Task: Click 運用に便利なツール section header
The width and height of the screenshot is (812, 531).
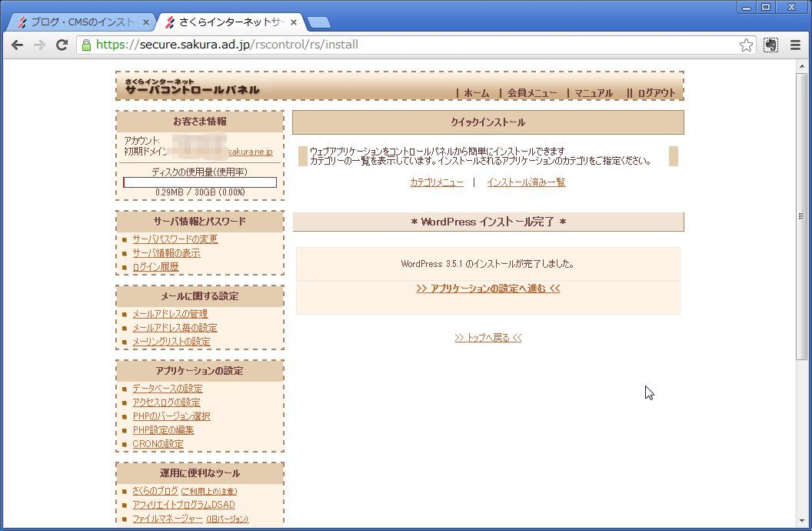Action: pos(200,473)
